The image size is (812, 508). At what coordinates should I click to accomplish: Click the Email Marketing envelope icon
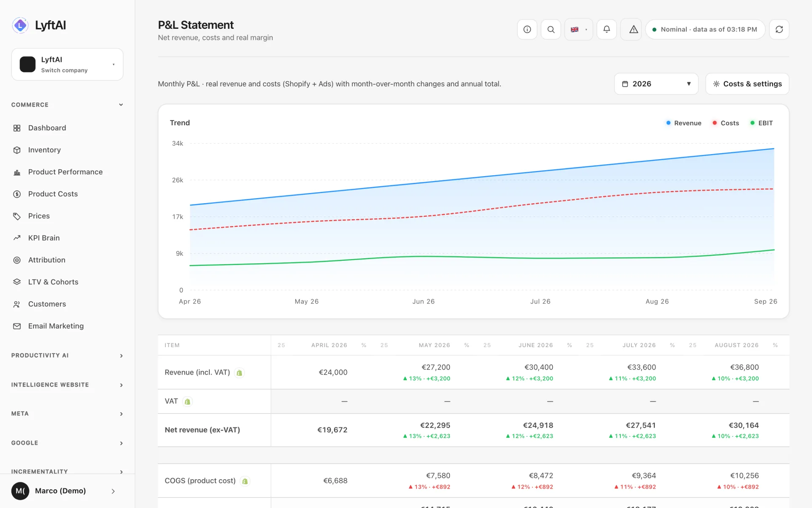[17, 326]
